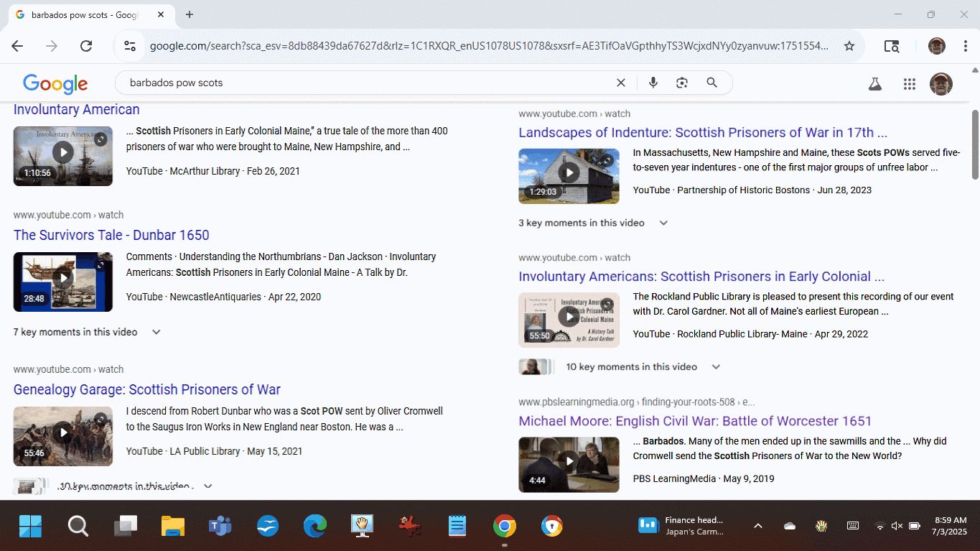The width and height of the screenshot is (980, 551).
Task: Open Genealogy Garage: Scottish Prisoners of War
Action: point(146,389)
